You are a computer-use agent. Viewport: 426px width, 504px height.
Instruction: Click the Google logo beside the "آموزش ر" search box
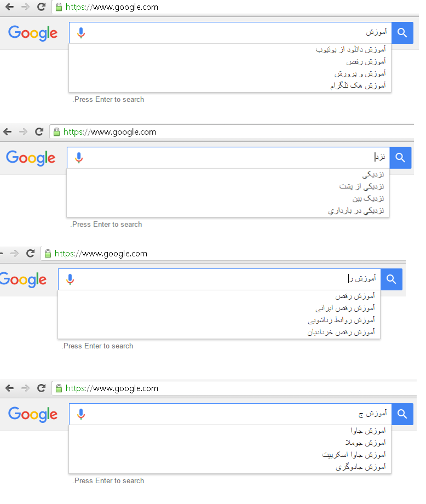[23, 279]
